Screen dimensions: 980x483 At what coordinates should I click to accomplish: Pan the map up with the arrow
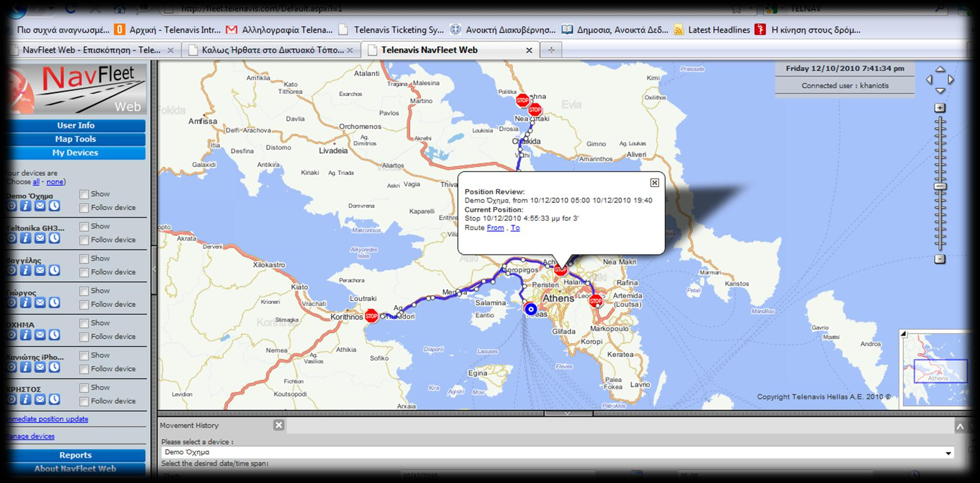940,69
